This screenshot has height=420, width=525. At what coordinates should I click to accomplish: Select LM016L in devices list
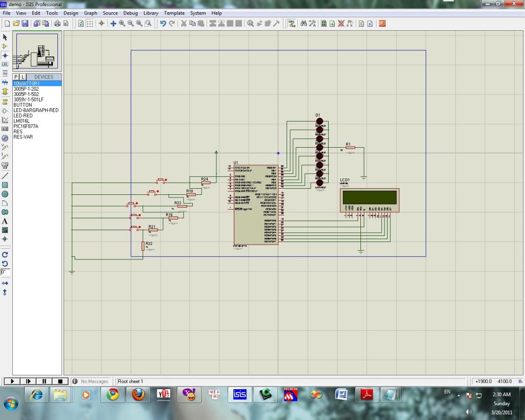[x=22, y=121]
